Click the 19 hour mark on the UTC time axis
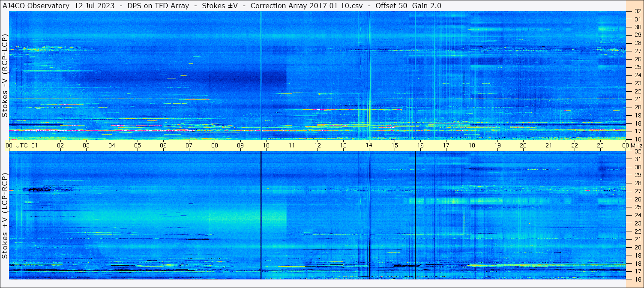Screen dimensions: 644x288 497,145
